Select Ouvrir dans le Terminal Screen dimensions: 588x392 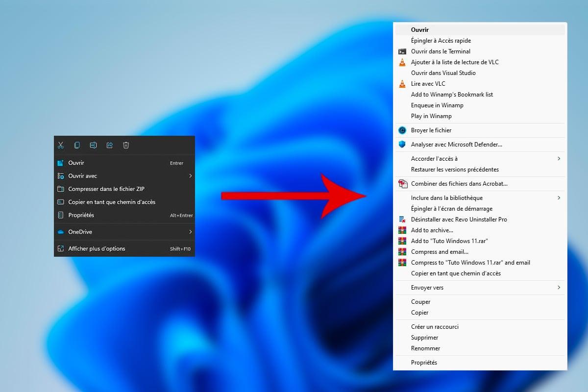tap(440, 51)
